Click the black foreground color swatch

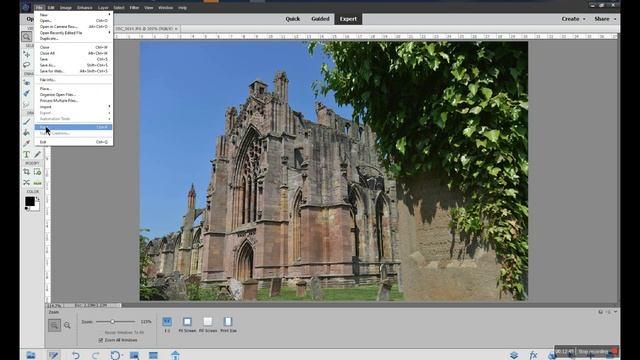click(30, 201)
